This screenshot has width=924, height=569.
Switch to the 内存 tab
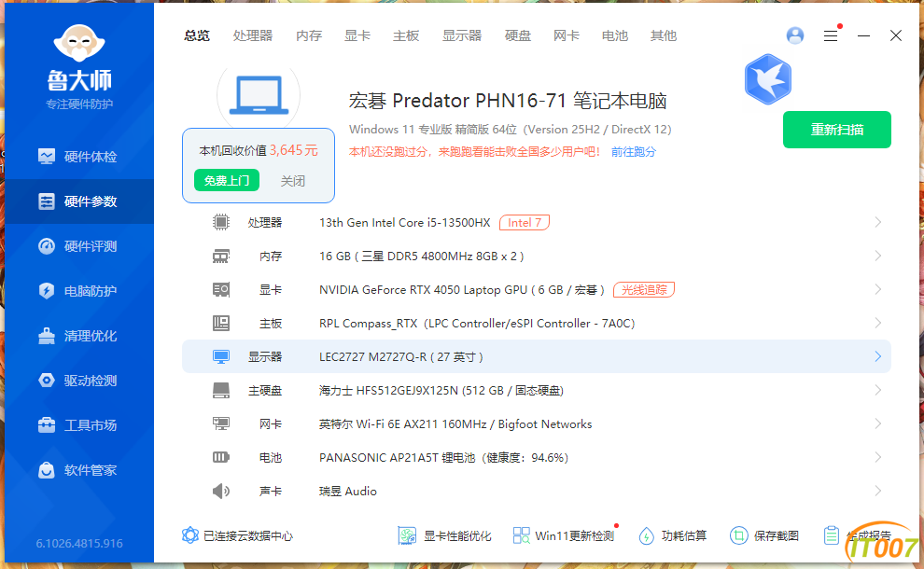tap(309, 36)
